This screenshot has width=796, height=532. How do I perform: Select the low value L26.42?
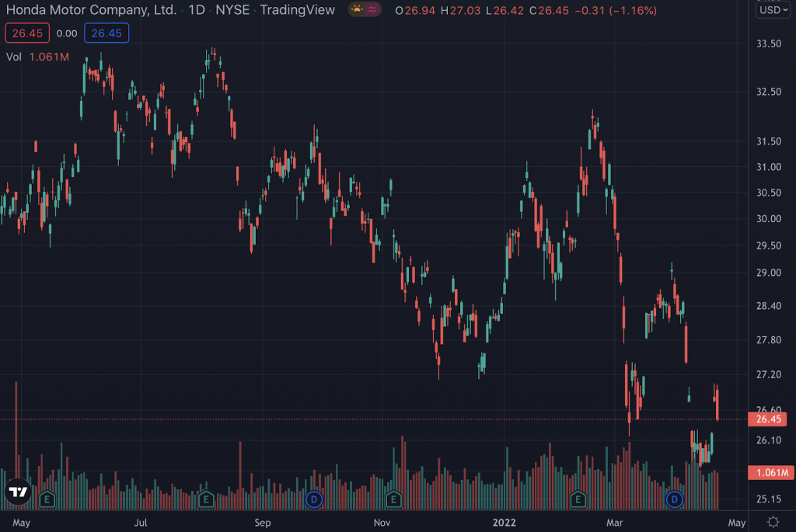[504, 10]
